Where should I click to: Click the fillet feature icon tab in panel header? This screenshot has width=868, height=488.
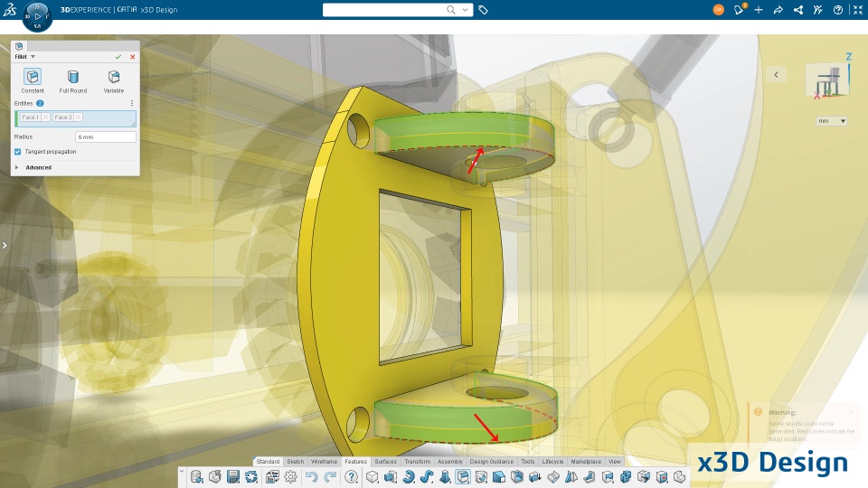[x=19, y=46]
